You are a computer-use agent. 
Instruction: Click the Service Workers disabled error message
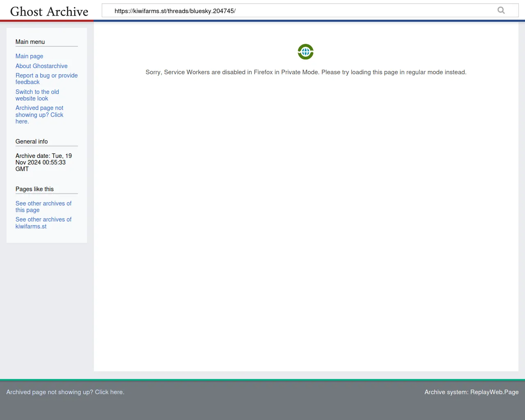coord(306,72)
